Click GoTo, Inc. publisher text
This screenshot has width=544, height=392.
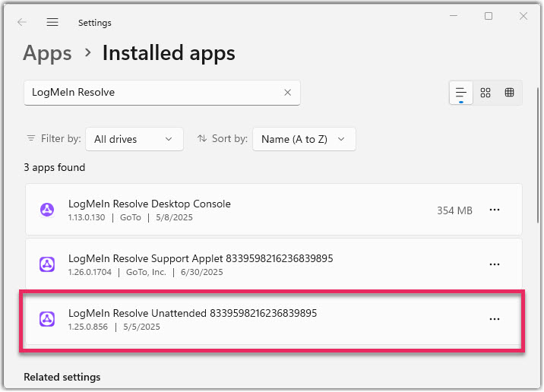pos(146,272)
